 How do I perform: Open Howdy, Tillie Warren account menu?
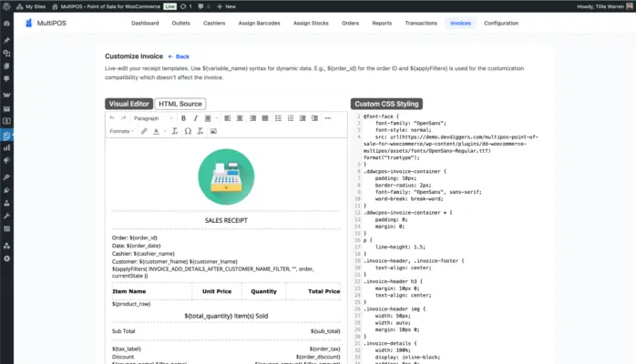[x=605, y=6]
